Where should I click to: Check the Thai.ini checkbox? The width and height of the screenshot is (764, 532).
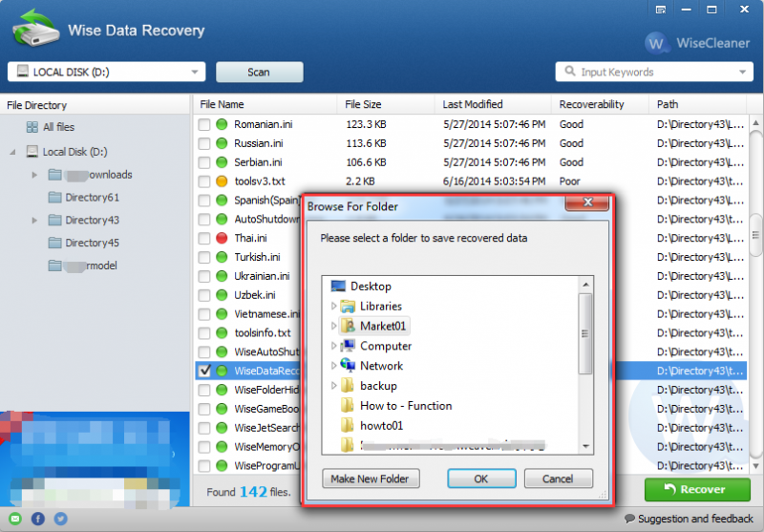click(204, 238)
